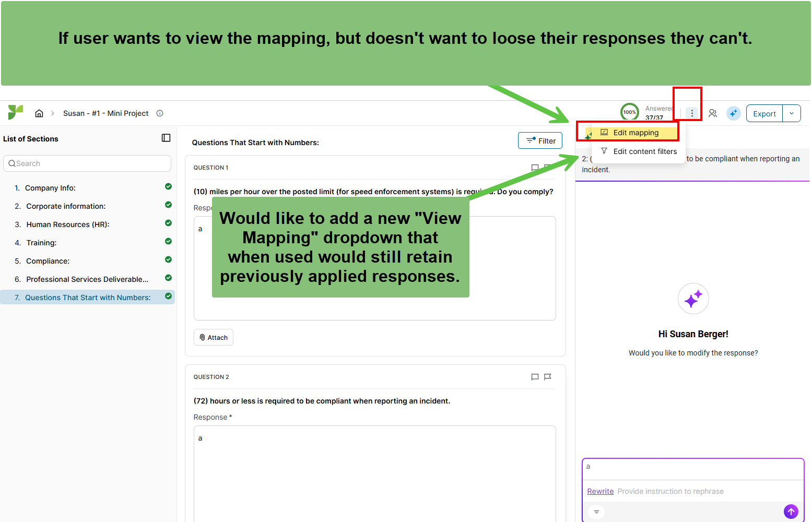
Task: Click the 'Hi Susan Berger!' greeting
Action: click(x=693, y=334)
